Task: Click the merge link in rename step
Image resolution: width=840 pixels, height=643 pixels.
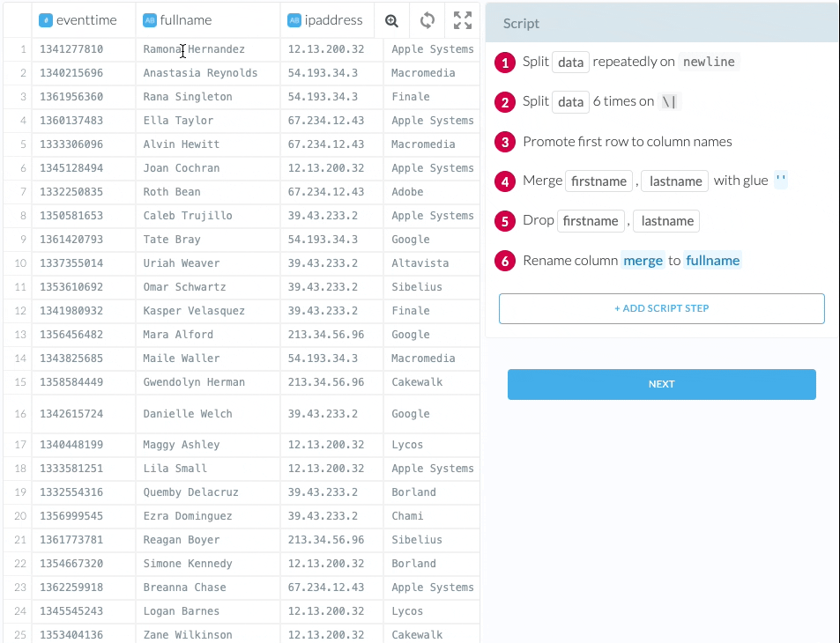Action: 643,261
